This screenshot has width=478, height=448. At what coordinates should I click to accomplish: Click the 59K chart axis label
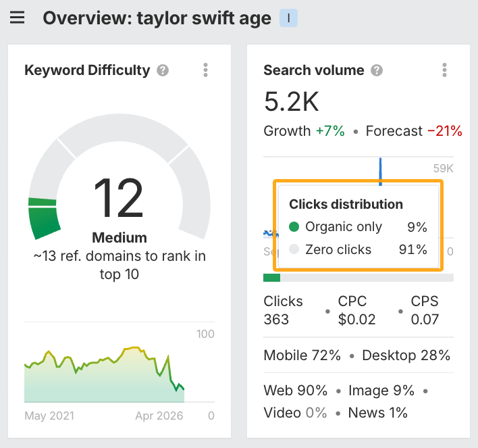(x=444, y=168)
